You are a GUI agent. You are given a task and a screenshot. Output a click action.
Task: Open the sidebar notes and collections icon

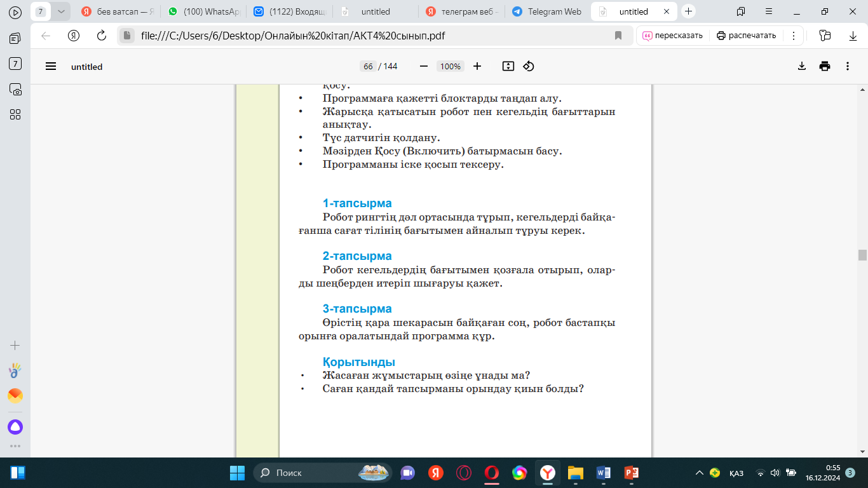coord(15,38)
